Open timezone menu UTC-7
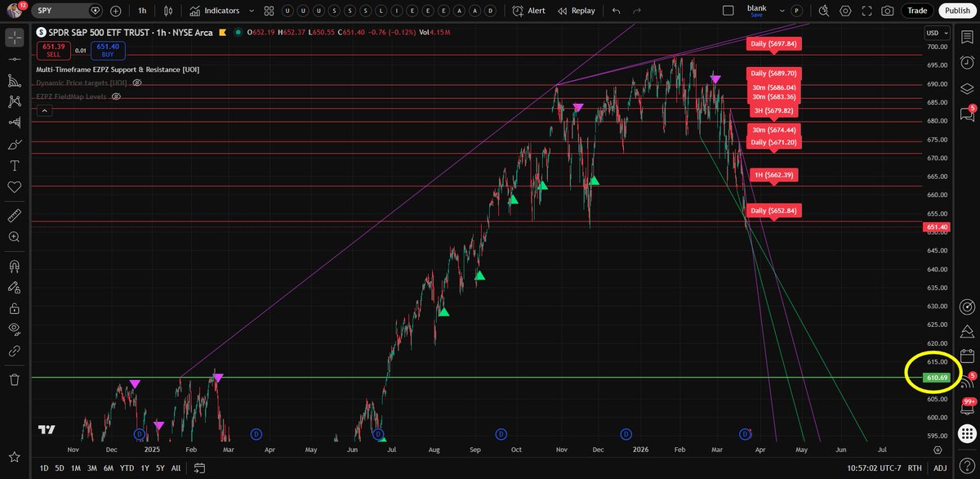Screen dimensions: 980x479 [875, 468]
